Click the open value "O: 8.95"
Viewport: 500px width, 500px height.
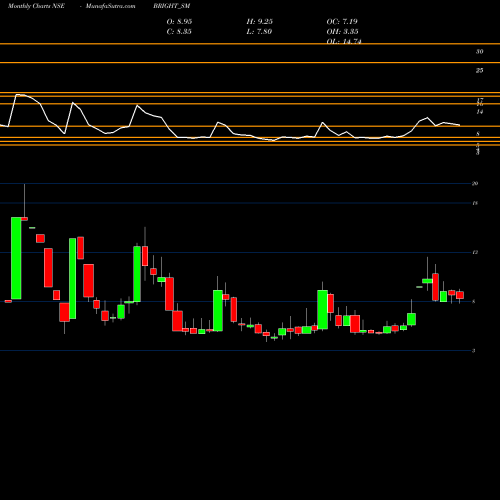pyautogui.click(x=179, y=22)
